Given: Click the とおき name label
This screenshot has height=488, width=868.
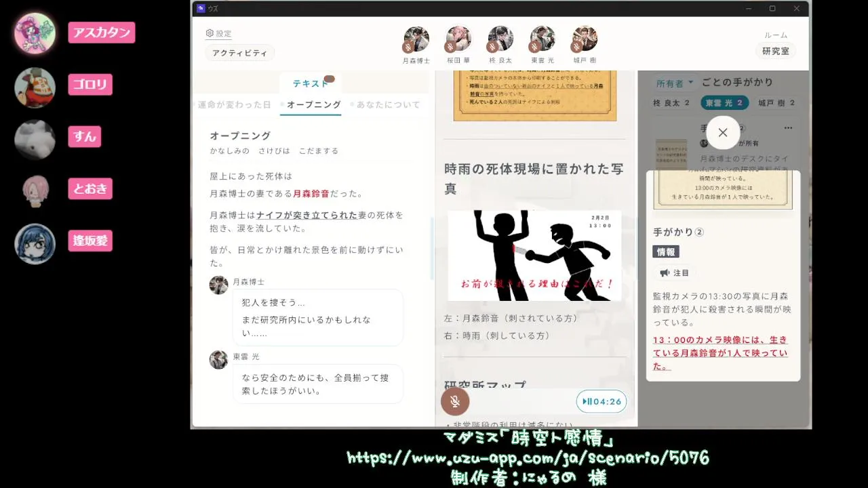Looking at the screenshot, I should pyautogui.click(x=90, y=188).
